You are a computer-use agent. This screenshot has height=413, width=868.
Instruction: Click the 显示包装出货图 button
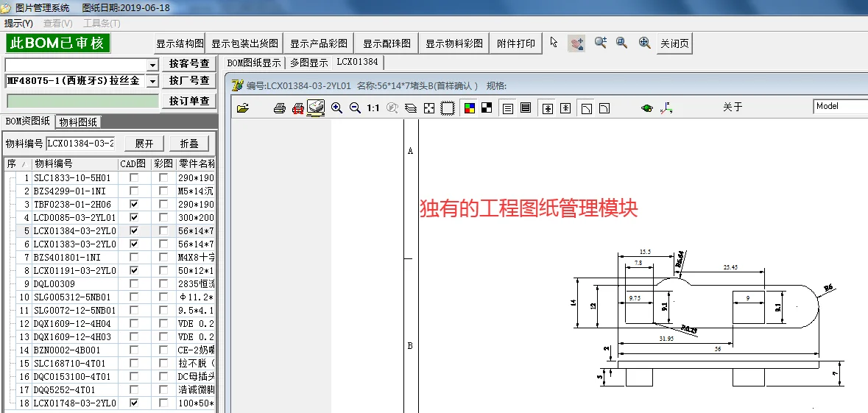(244, 43)
